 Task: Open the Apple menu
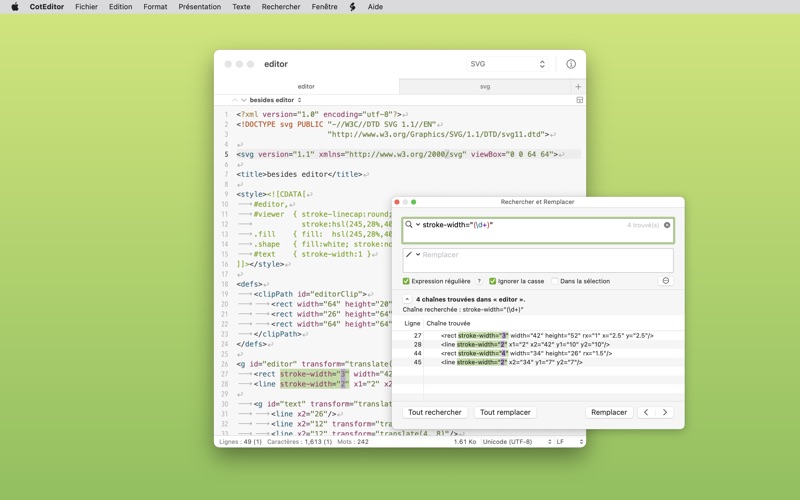15,7
